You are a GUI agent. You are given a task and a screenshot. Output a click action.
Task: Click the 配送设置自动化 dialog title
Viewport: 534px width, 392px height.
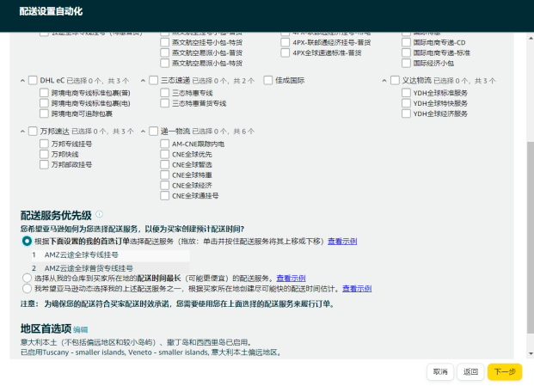point(51,11)
